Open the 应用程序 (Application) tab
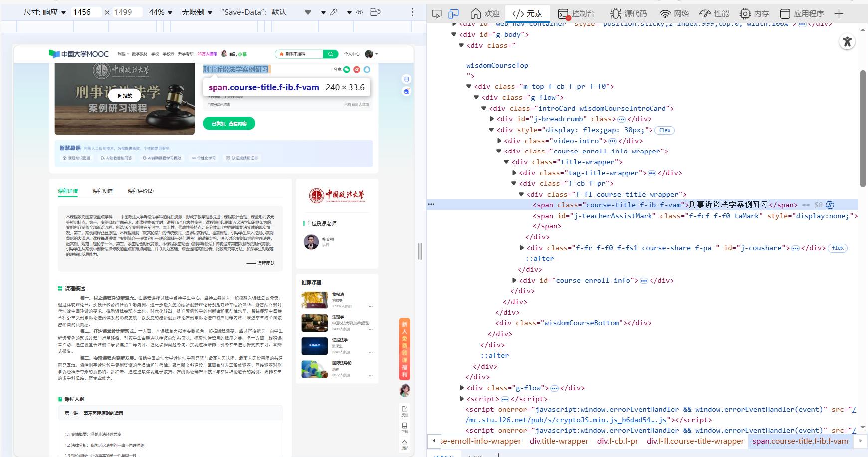 pyautogui.click(x=802, y=14)
